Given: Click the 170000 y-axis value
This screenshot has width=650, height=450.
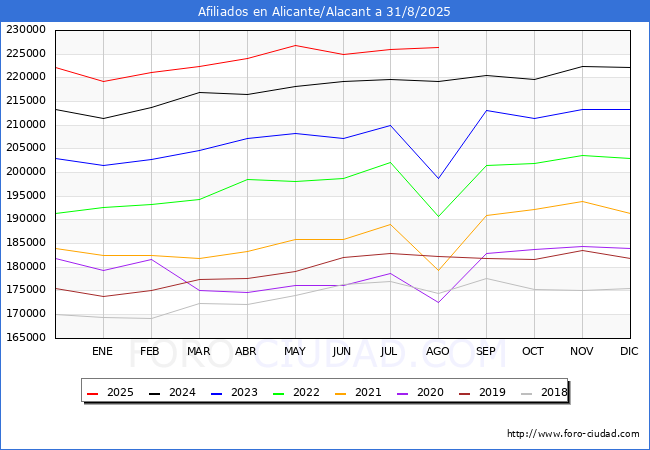Looking at the screenshot, I should [26, 314].
